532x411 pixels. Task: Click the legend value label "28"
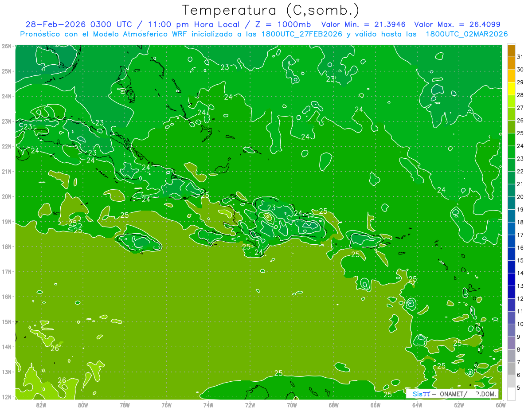point(520,95)
